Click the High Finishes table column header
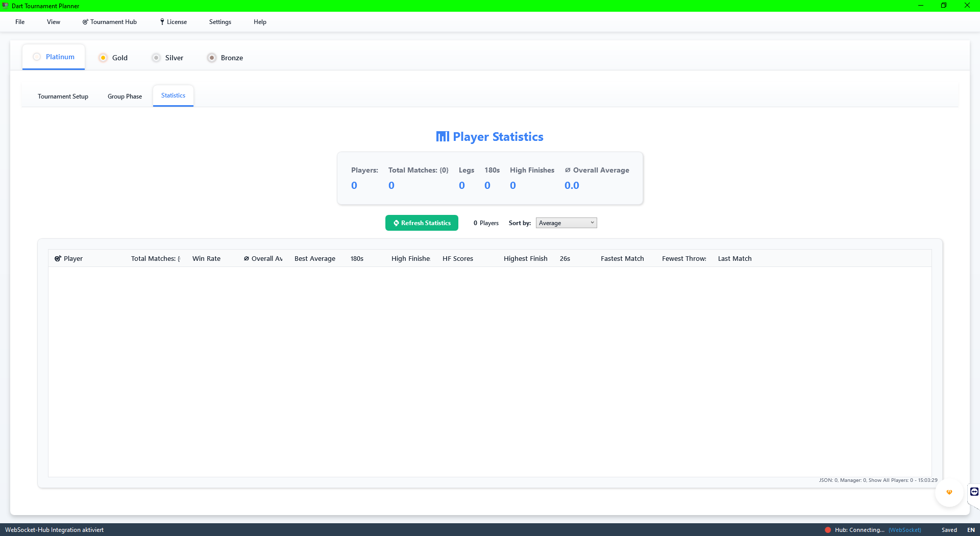Screen dimensions: 980x536 (411, 259)
